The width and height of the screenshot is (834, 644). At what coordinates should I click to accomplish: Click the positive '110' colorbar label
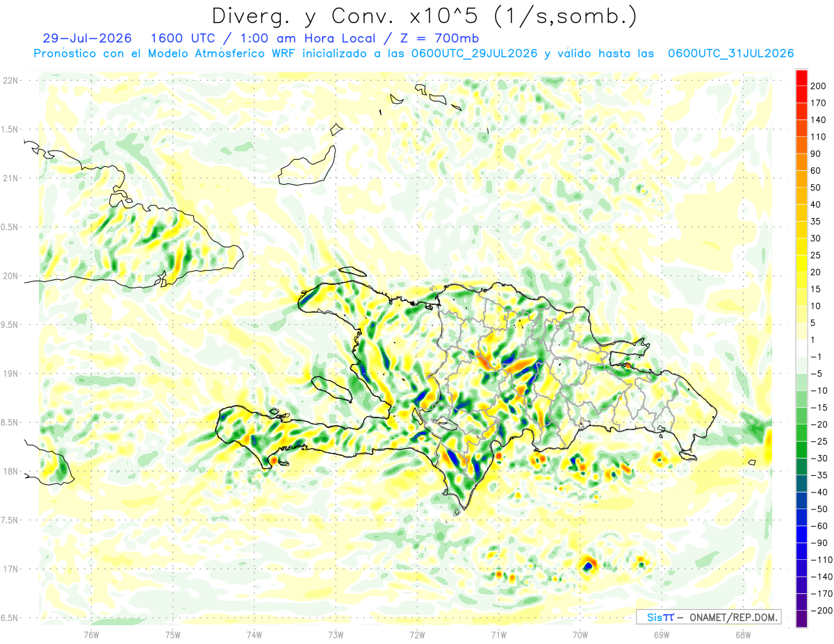tap(818, 137)
